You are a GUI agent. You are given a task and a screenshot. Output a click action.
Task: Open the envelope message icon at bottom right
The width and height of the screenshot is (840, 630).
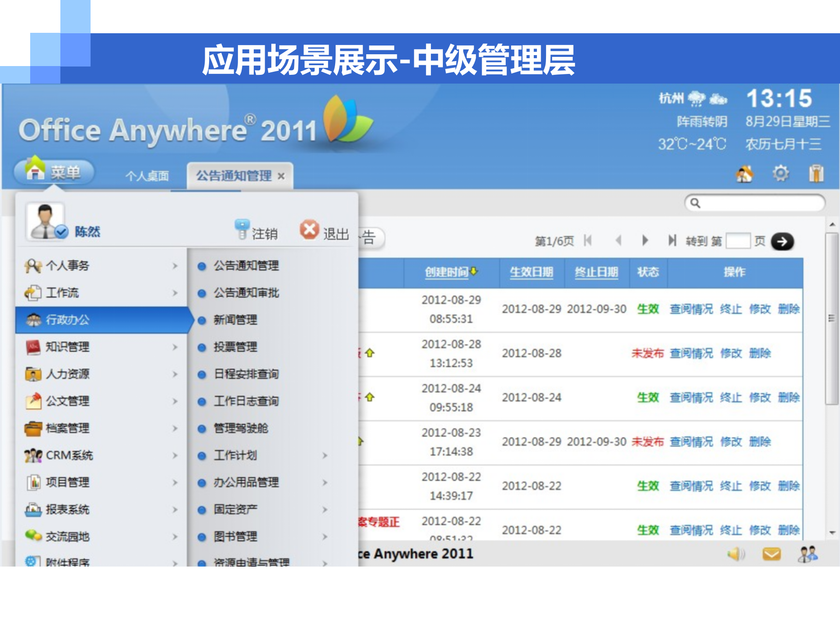point(772,554)
